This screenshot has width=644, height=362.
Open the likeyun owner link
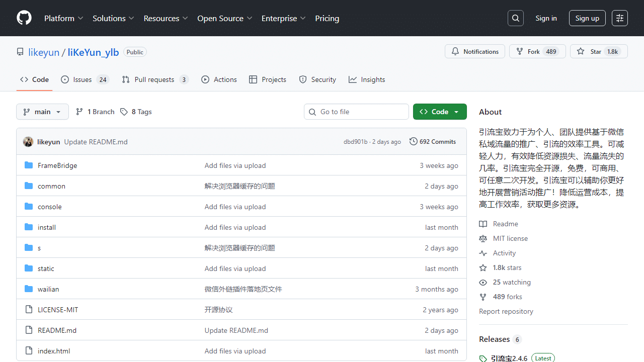click(x=44, y=52)
